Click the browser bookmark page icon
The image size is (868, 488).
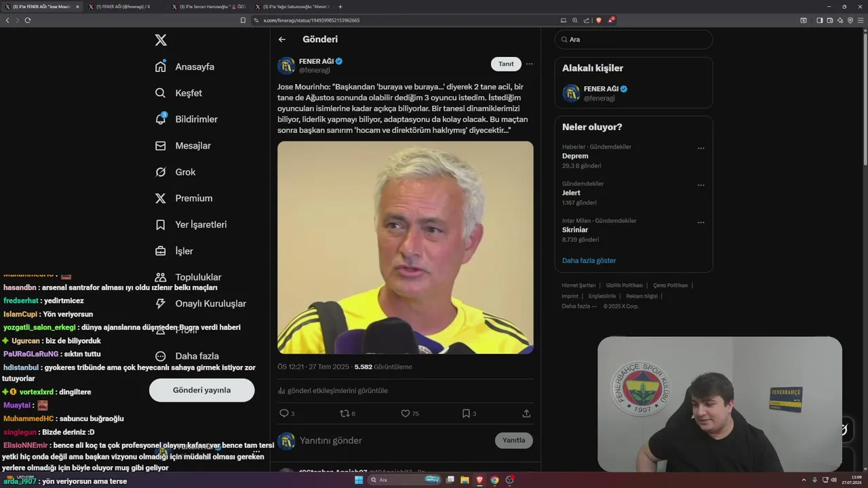[x=243, y=20]
